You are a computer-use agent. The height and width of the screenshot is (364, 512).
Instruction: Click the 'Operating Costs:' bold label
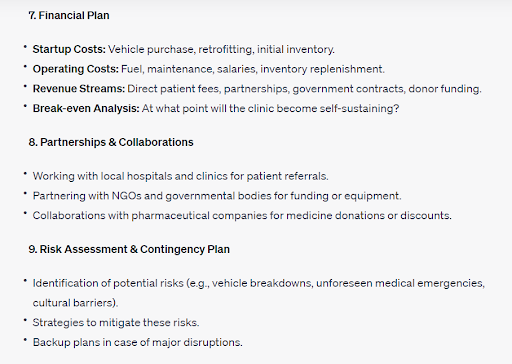click(x=76, y=69)
